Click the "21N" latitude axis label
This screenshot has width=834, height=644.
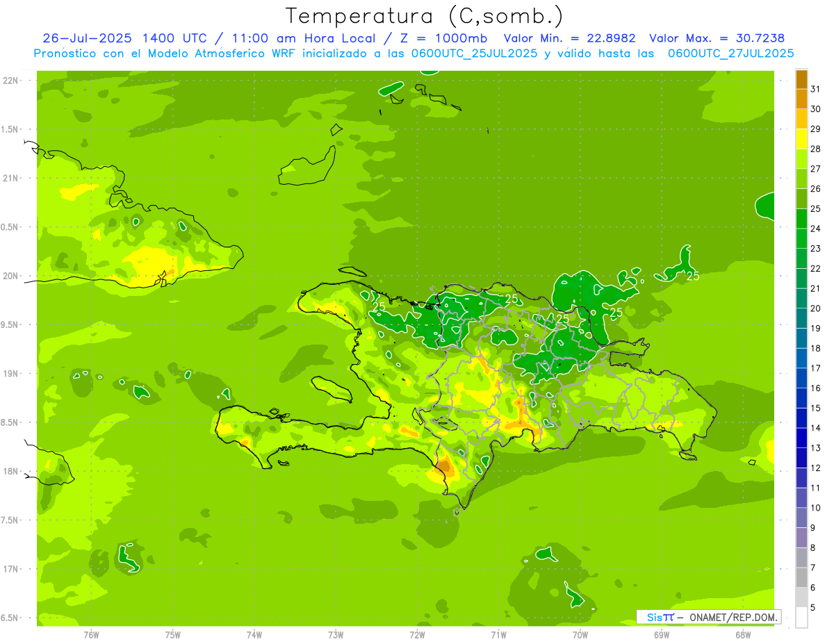11,179
